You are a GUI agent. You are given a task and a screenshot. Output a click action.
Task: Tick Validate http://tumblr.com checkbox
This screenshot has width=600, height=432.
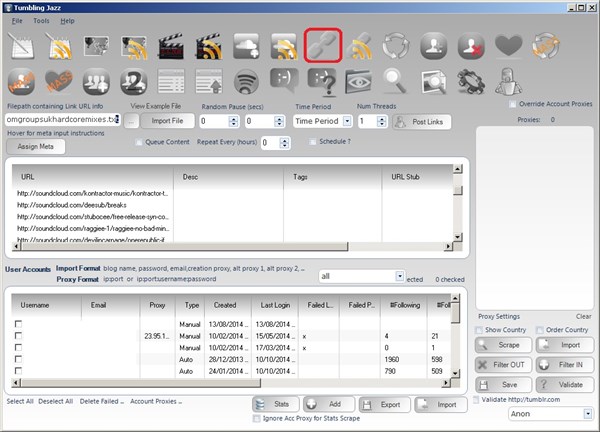[x=476, y=399]
